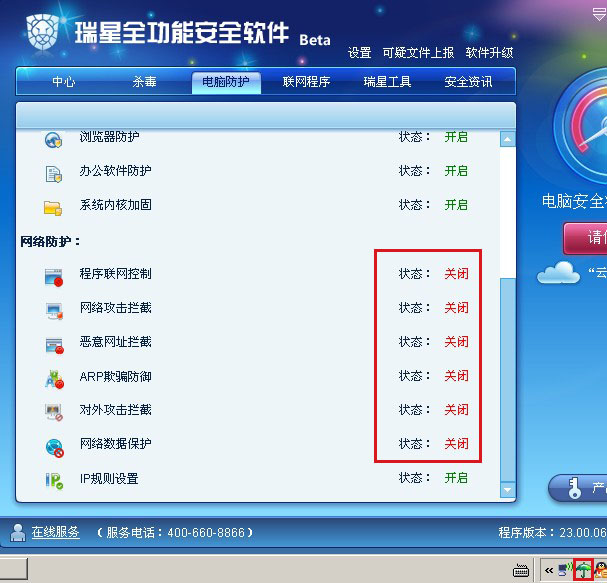Viewport: 607px width, 583px height.
Task: Click the QQ penguin tray icon
Action: pyautogui.click(x=601, y=570)
